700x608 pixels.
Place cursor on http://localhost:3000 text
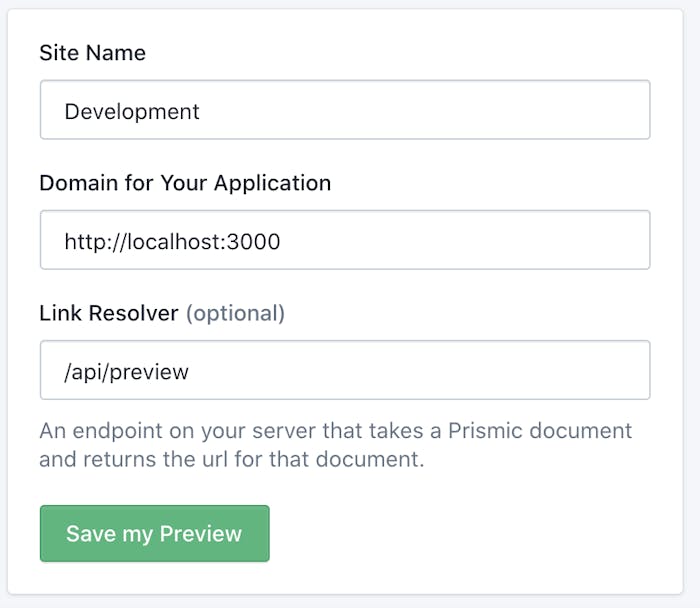pos(172,242)
